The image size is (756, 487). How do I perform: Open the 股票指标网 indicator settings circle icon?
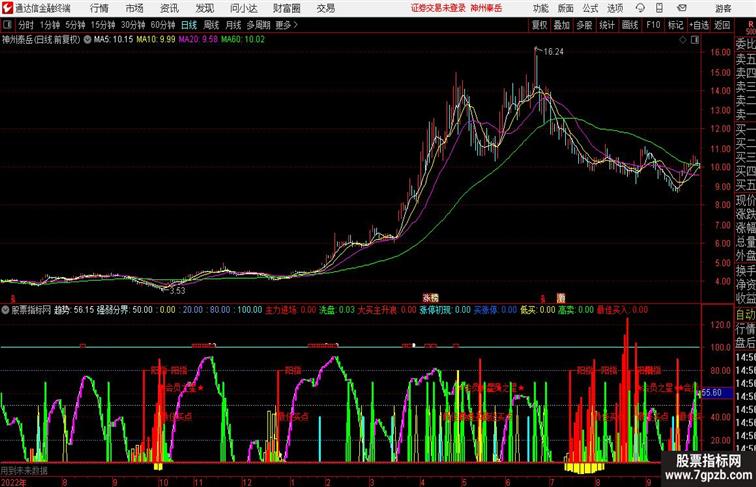(x=5, y=310)
